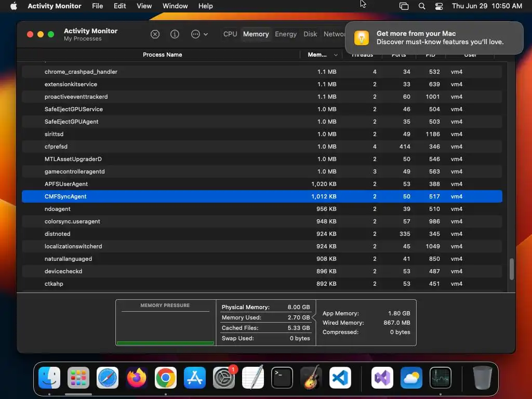Viewport: 532px width, 399px height.
Task: Open the process Info icon
Action: [x=175, y=34]
